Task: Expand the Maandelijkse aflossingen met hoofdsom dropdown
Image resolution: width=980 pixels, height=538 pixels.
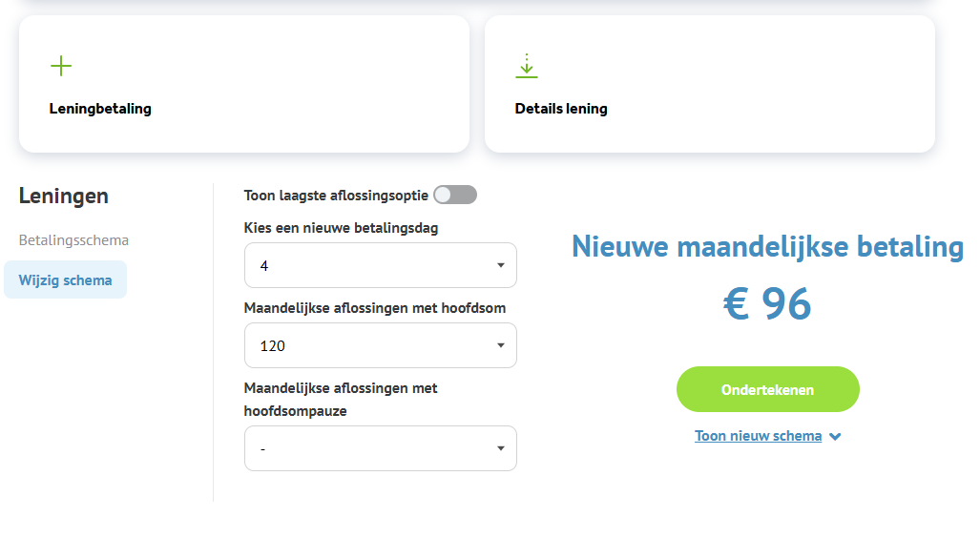Action: point(380,345)
